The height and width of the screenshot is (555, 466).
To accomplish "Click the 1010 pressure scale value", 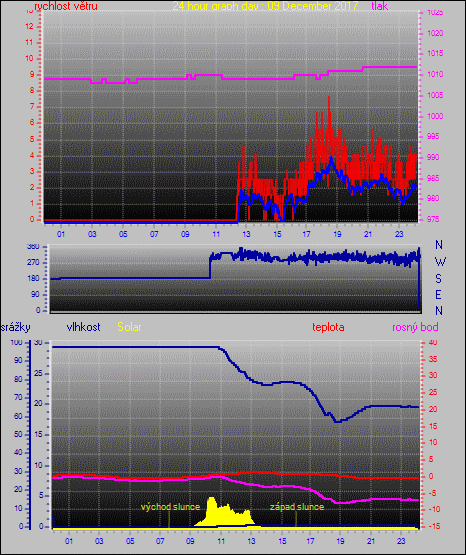I will [x=435, y=74].
